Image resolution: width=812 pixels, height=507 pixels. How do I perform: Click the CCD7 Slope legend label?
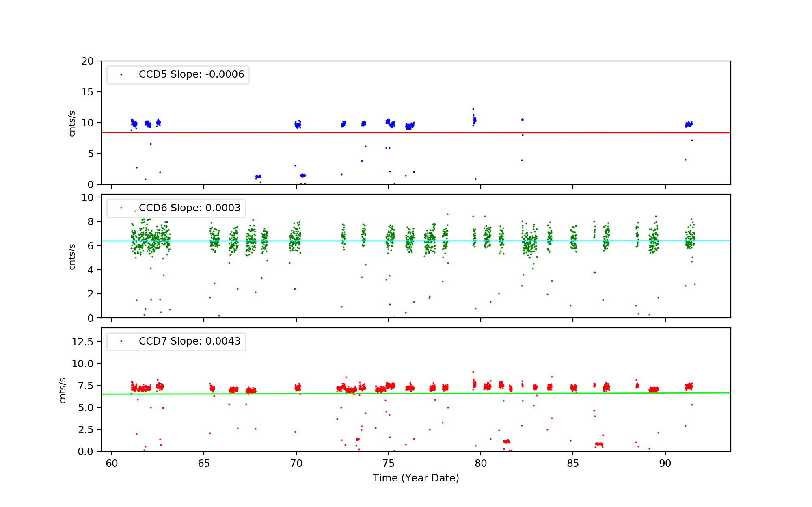tap(190, 341)
